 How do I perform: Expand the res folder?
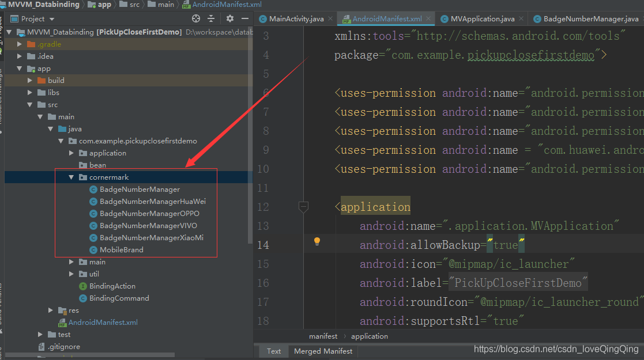coord(50,310)
